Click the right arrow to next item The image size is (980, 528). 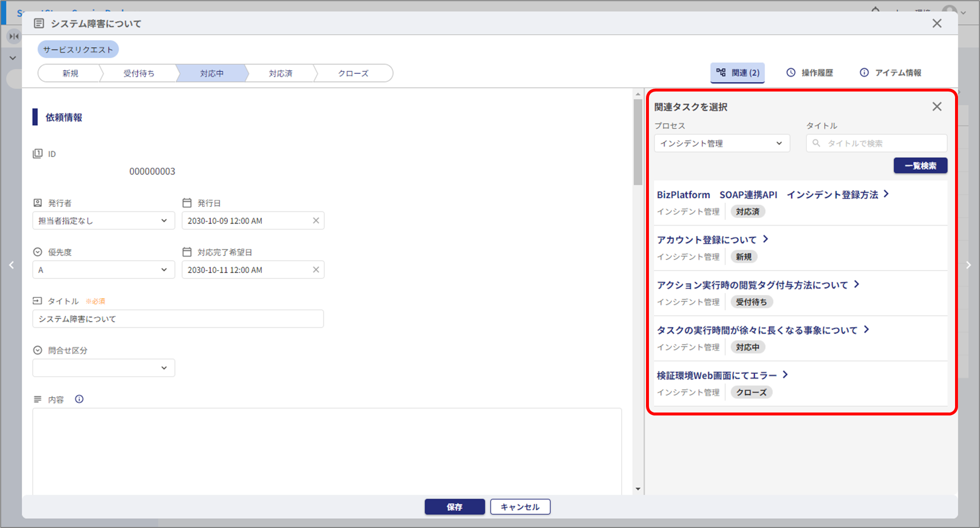[968, 265]
